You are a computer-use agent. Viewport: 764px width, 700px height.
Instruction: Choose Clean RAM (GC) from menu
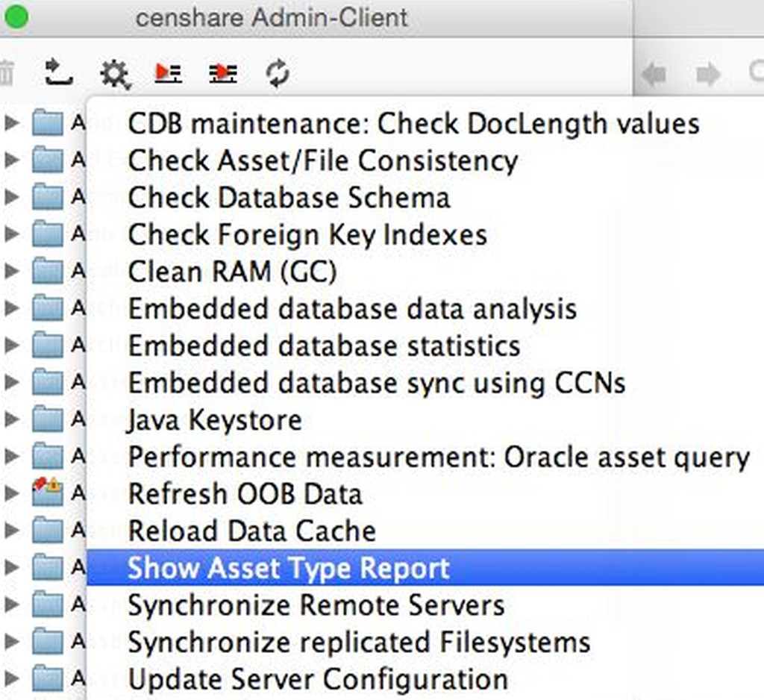tap(232, 272)
